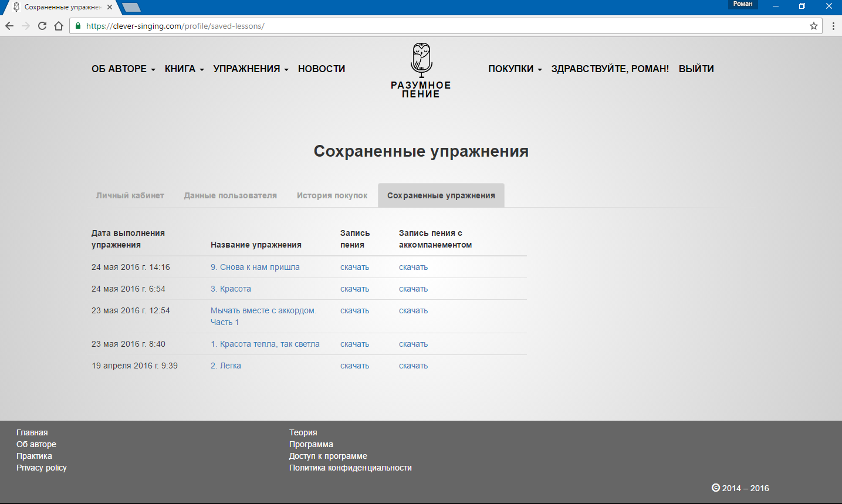Open exercise 1. Красота тепла, так светла
The height and width of the screenshot is (504, 842).
coord(265,344)
